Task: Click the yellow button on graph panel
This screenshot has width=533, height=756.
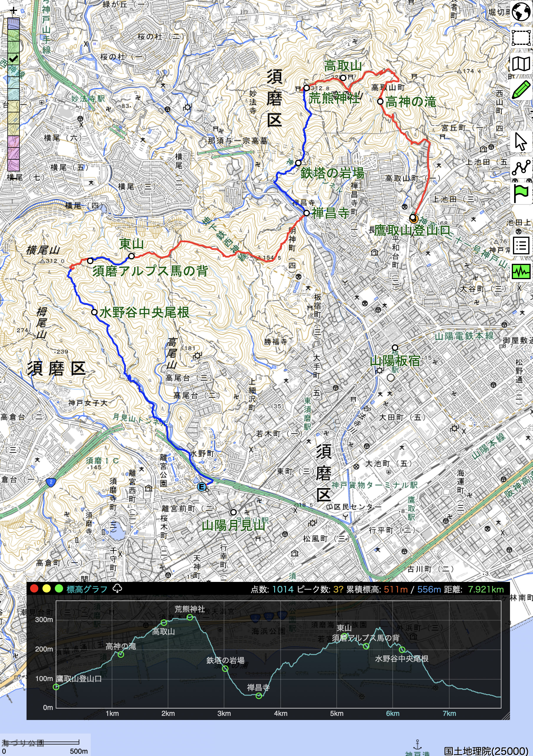Action: click(46, 588)
